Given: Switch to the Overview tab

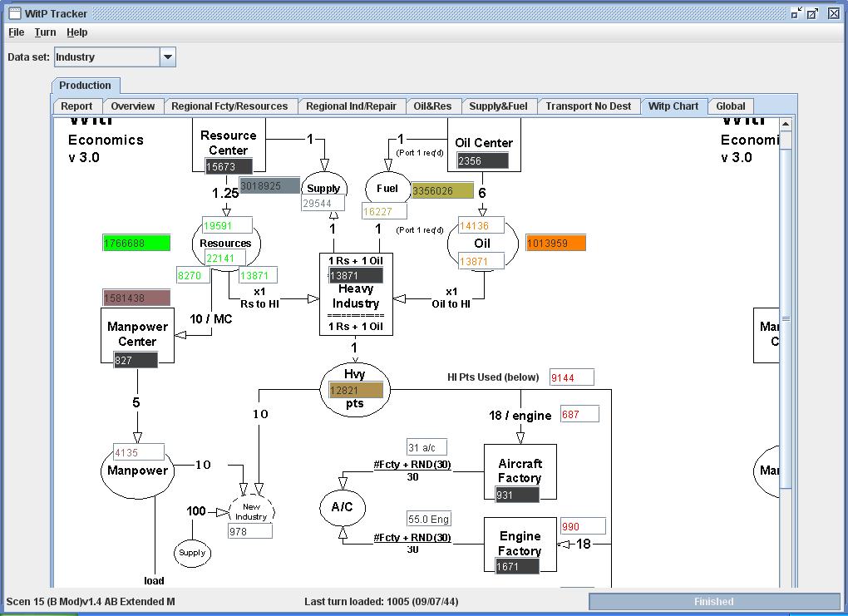Looking at the screenshot, I should (x=132, y=106).
